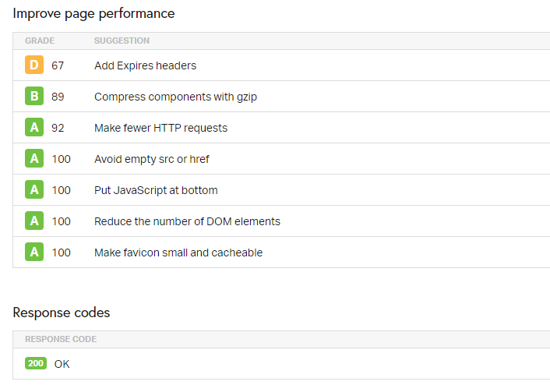Open Avoid empty src or href suggestion

(151, 159)
